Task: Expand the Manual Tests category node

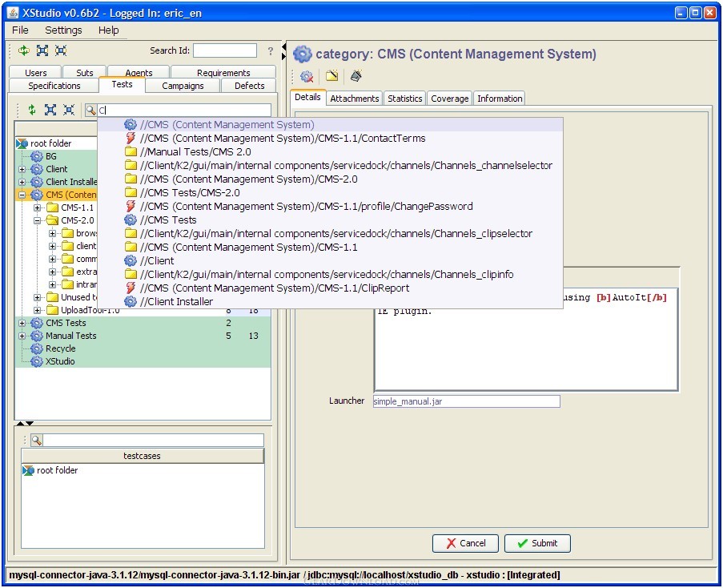Action: [x=22, y=336]
